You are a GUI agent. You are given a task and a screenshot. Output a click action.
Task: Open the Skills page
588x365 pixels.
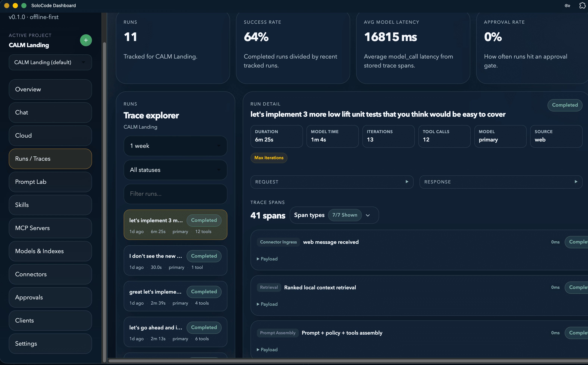(x=50, y=205)
